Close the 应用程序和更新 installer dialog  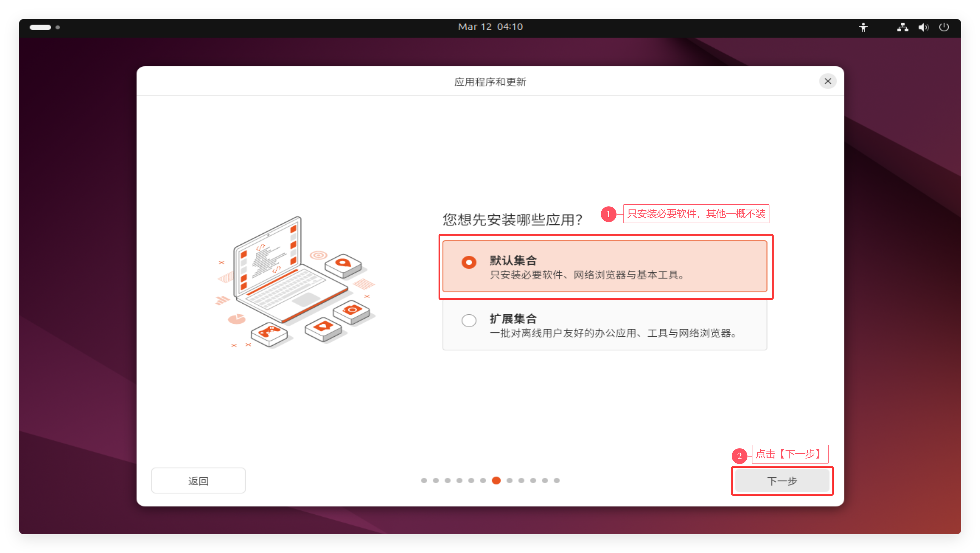[827, 81]
